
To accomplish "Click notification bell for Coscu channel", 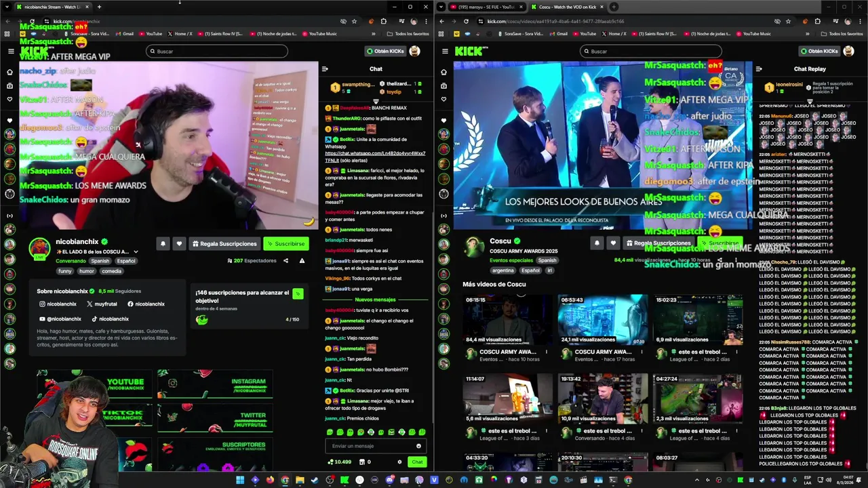I will click(x=597, y=243).
